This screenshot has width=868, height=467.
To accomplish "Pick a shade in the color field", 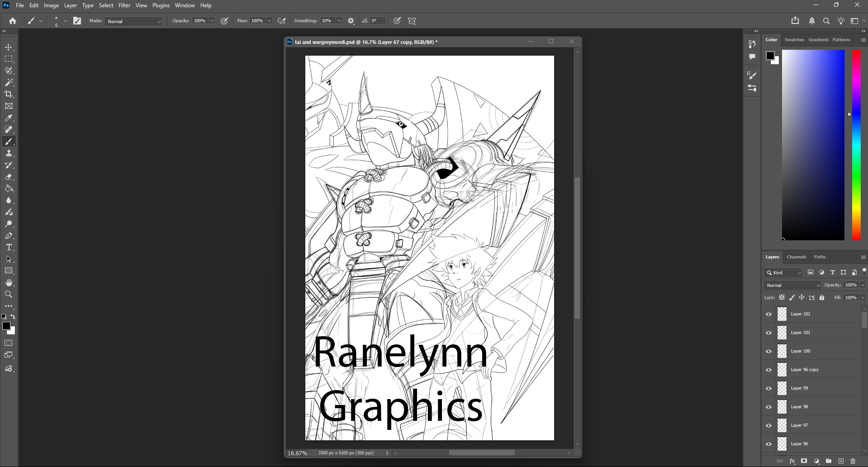I will coord(813,145).
